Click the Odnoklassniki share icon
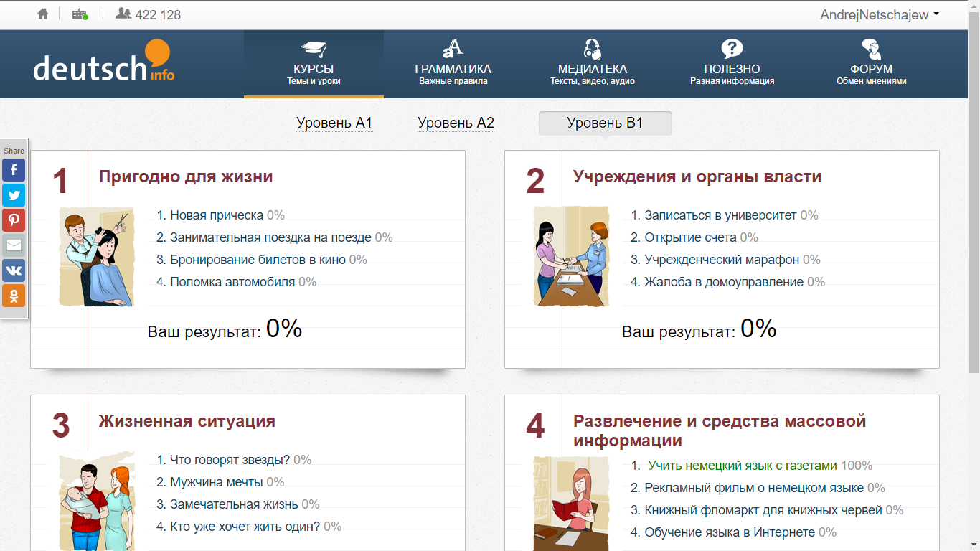980x551 pixels. 14,296
